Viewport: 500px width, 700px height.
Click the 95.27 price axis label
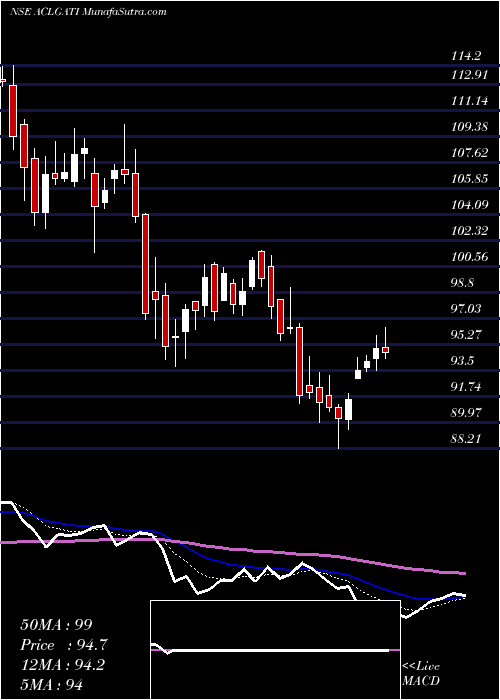point(466,335)
